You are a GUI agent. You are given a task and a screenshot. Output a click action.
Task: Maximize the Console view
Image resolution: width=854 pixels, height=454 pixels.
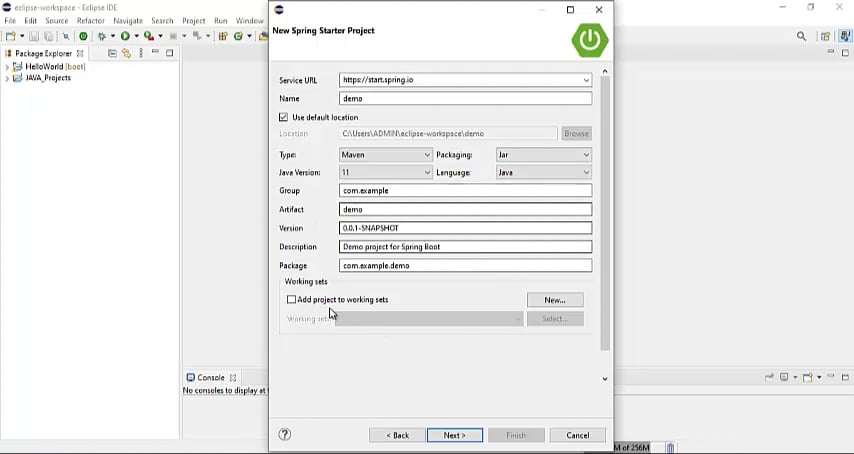click(845, 377)
